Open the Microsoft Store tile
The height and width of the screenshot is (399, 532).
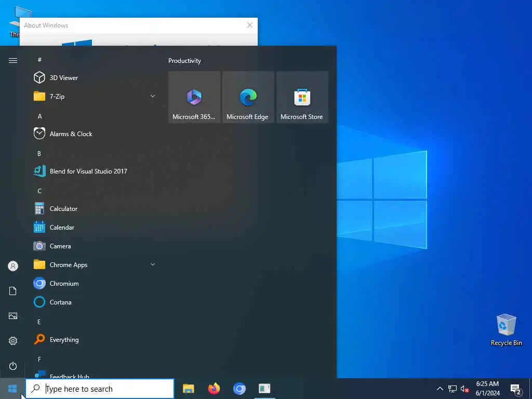tap(302, 97)
